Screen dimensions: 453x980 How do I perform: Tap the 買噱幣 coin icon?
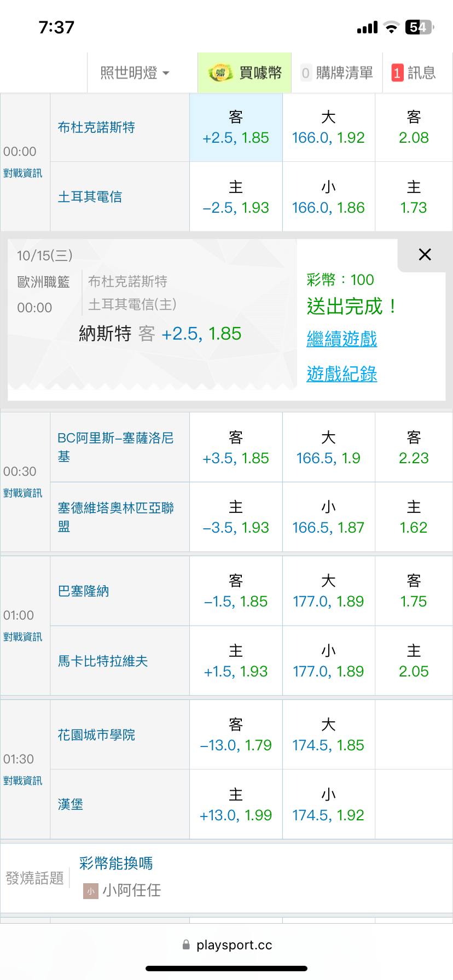pos(220,73)
